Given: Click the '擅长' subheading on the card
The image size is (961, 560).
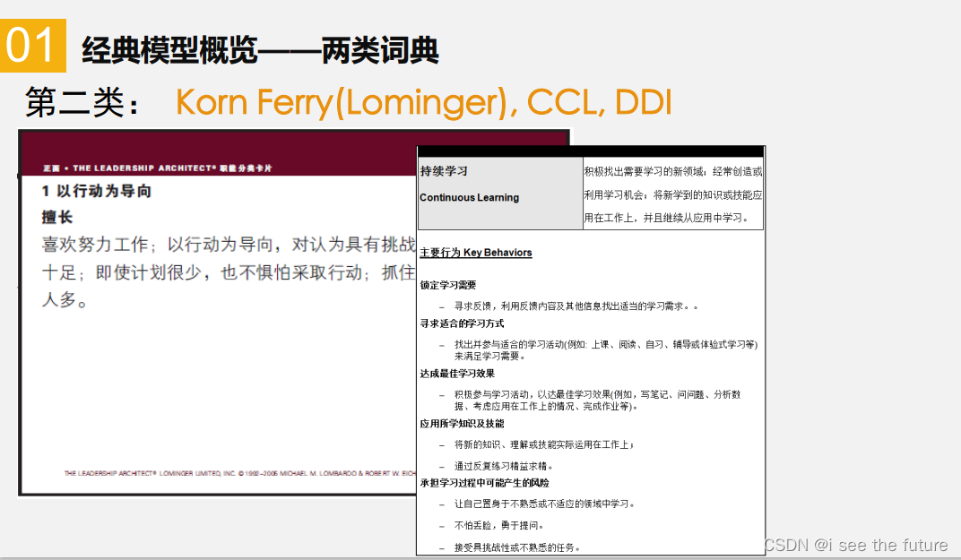Looking at the screenshot, I should (x=57, y=217).
